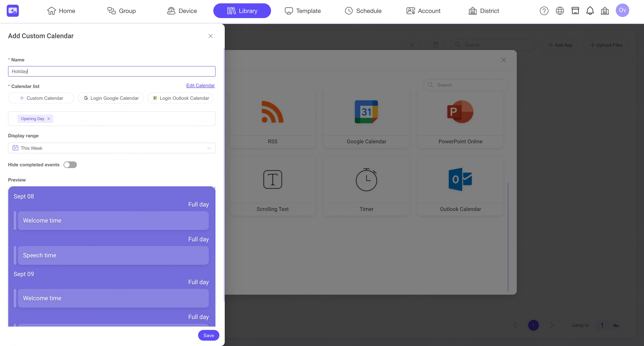Screen dimensions: 644x346
Task: Open the PowerPoint Online app
Action: pyautogui.click(x=460, y=112)
